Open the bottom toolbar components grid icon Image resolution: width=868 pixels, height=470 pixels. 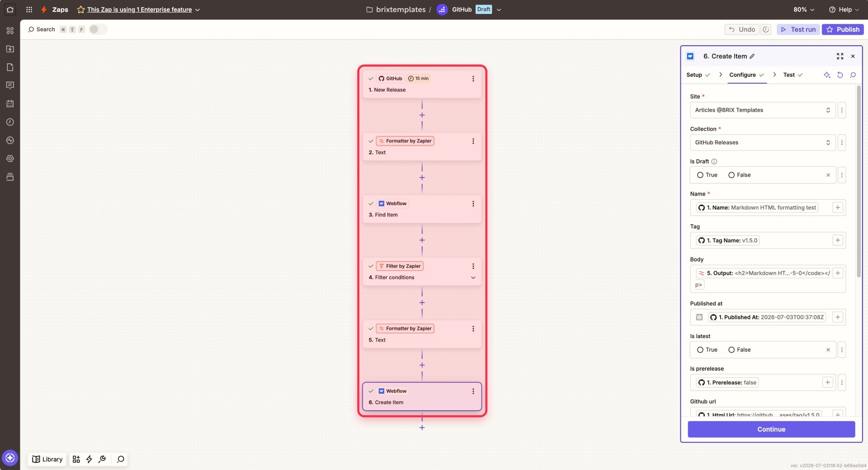[76, 459]
